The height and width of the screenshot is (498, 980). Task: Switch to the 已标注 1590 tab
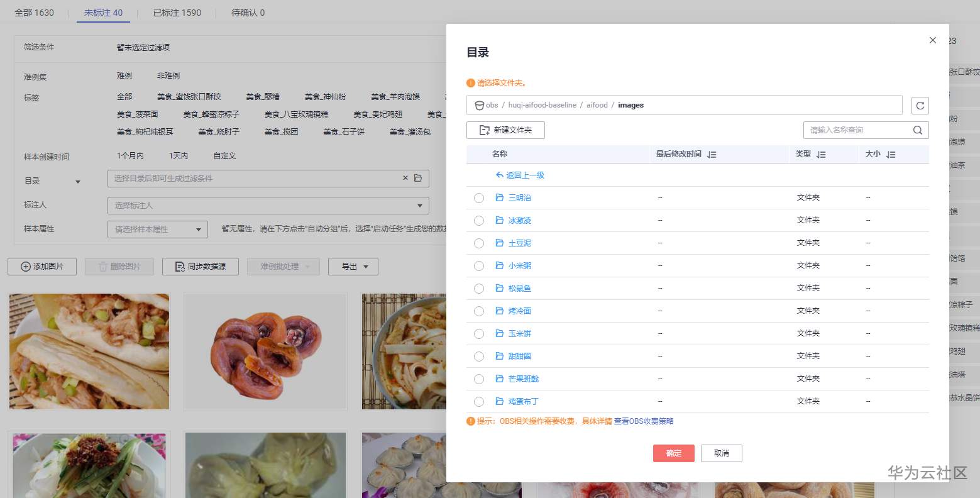pos(177,13)
